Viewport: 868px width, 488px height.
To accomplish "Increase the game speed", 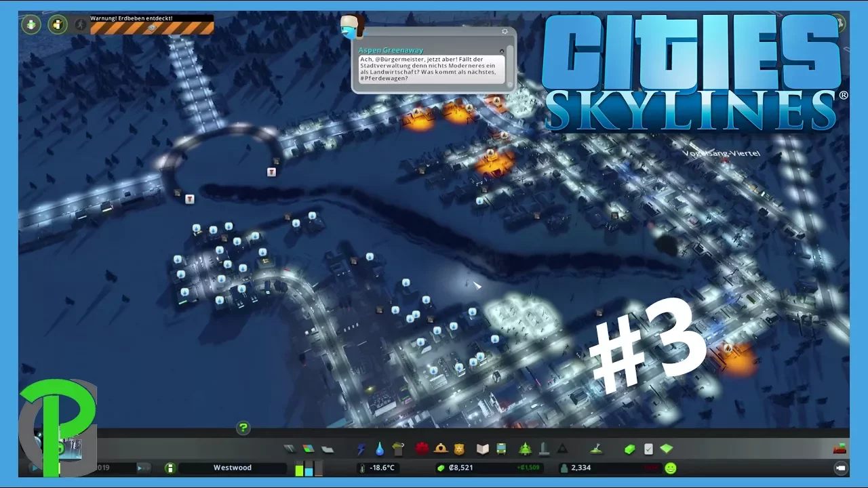I will point(143,468).
